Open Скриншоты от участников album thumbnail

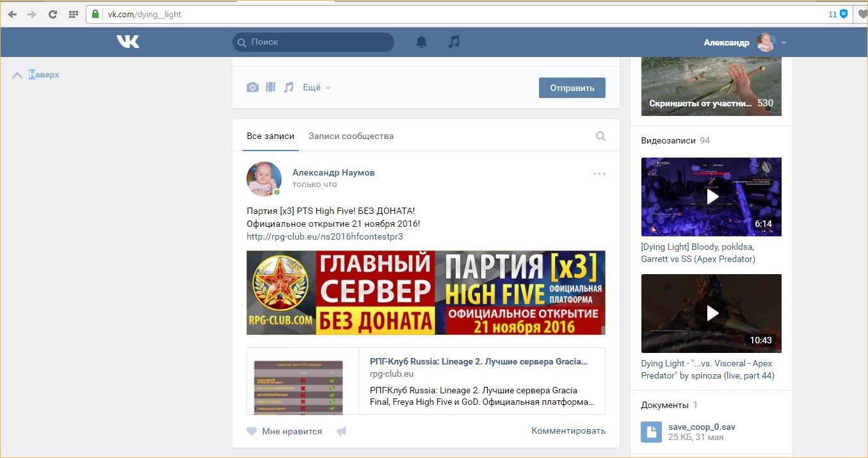click(x=711, y=86)
